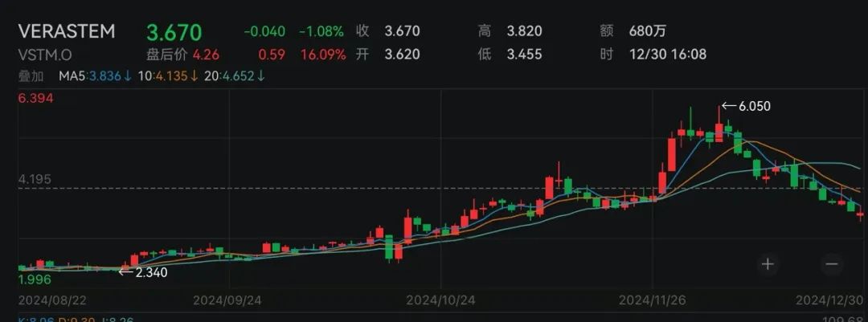
Task: Click the after-hours change 0.59
Action: (x=272, y=55)
